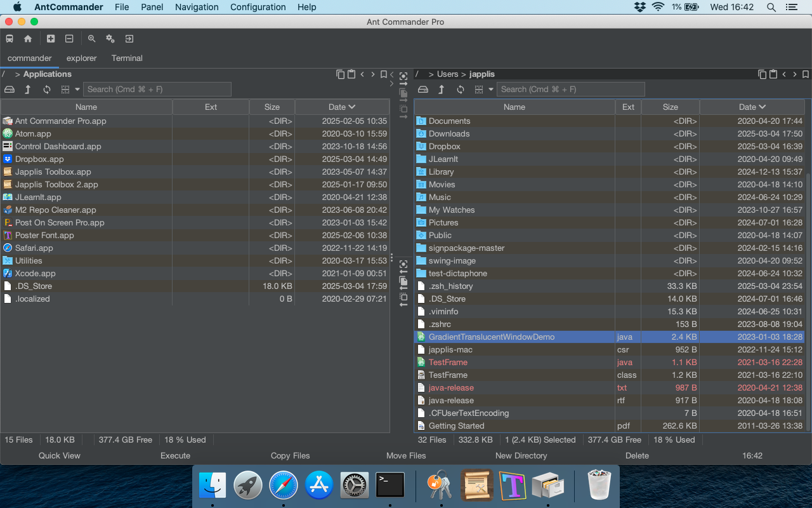Go back in right panel history
This screenshot has width=812, height=508.
pyautogui.click(x=784, y=74)
